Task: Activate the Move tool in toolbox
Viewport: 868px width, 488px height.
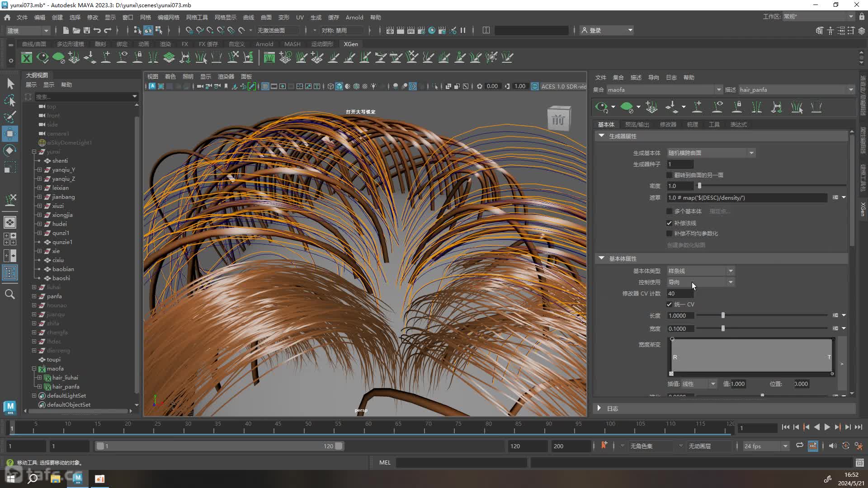Action: point(10,134)
